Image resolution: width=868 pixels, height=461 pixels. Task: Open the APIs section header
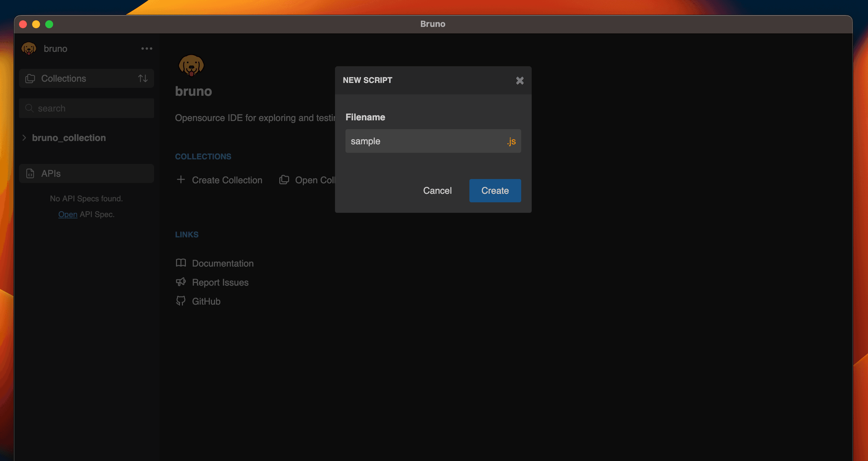coord(86,173)
